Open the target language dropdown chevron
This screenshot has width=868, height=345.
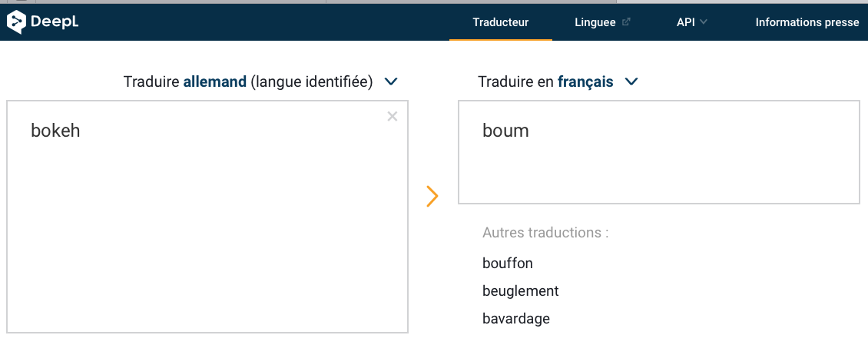[x=631, y=81]
